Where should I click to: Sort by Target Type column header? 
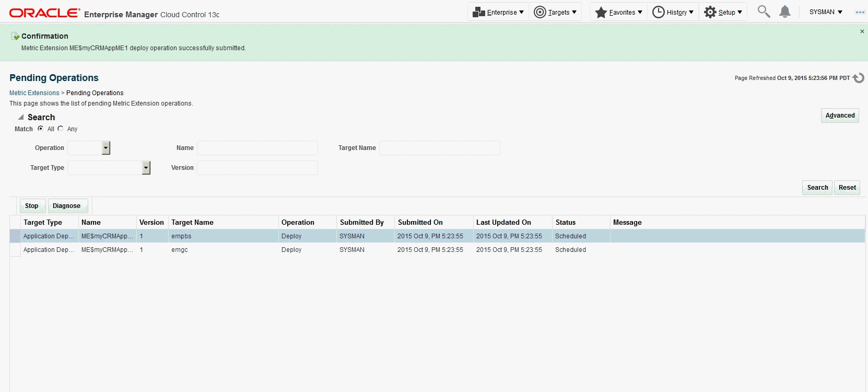50,222
